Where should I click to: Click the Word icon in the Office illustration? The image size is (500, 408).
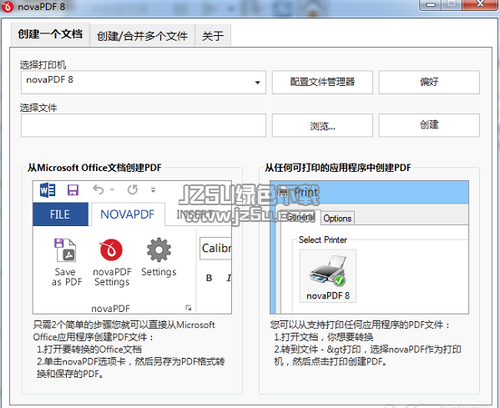coord(47,190)
